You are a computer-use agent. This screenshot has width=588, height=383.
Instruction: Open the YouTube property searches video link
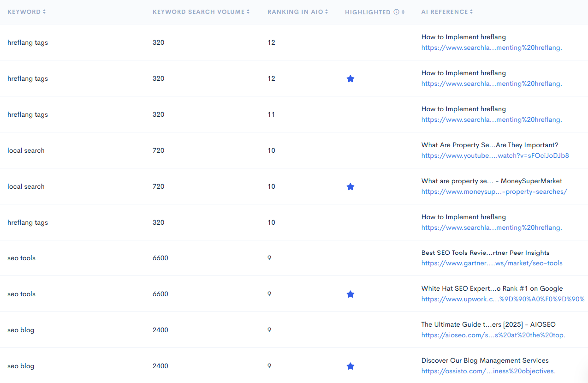tap(495, 156)
